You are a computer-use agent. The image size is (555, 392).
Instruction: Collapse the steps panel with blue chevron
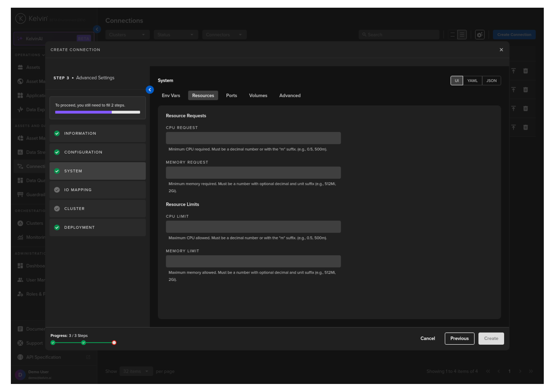coord(150,90)
